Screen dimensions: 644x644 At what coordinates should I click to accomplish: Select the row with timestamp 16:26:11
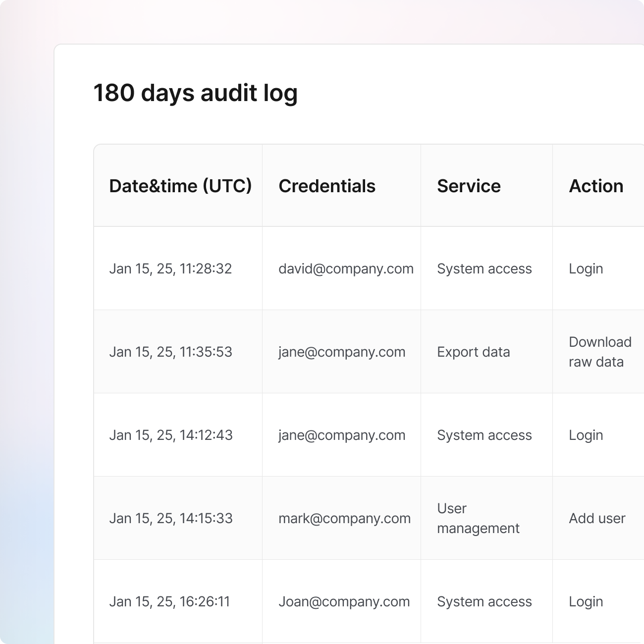[171, 601]
